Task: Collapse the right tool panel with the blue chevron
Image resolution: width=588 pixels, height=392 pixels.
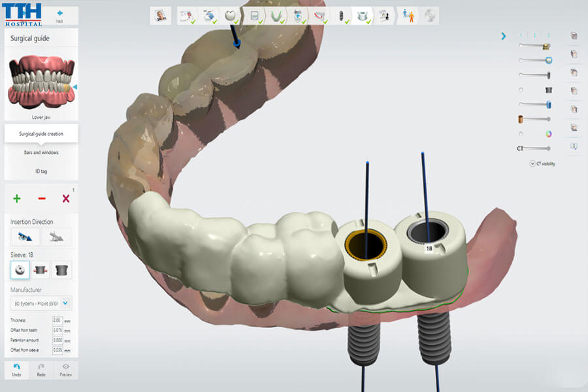Action: [504, 36]
